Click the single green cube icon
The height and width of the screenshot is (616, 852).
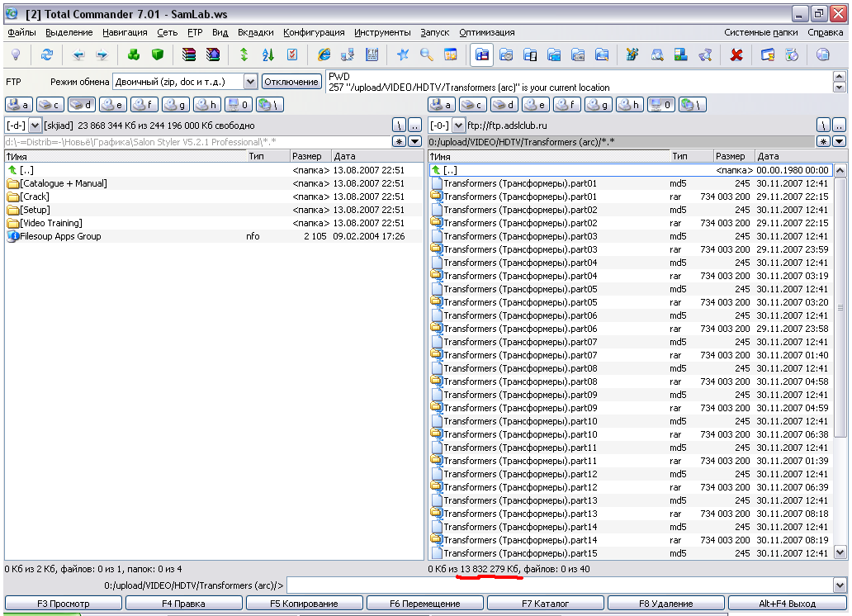pyautogui.click(x=158, y=54)
